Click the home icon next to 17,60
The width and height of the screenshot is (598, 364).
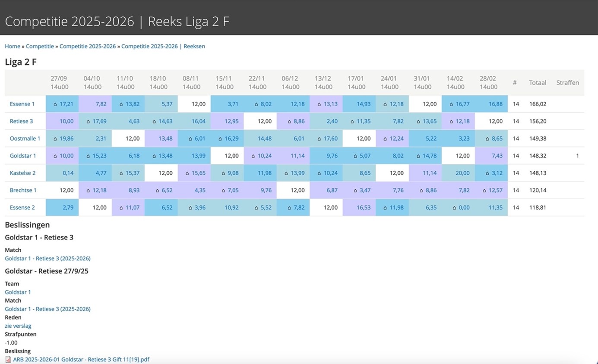coord(319,139)
